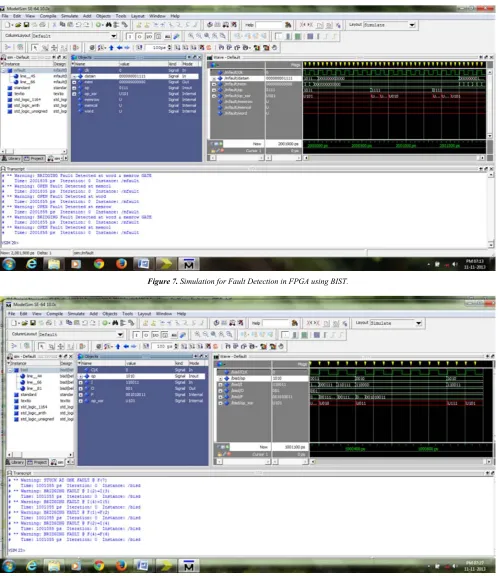Open Tools menu in the bist window
Screen dimensions: 498x576
tap(127, 314)
